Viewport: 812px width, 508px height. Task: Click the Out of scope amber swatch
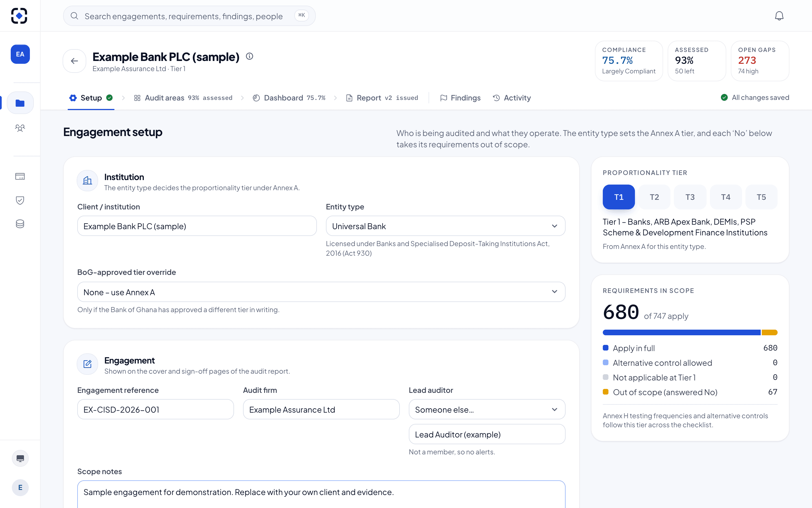[606, 392]
